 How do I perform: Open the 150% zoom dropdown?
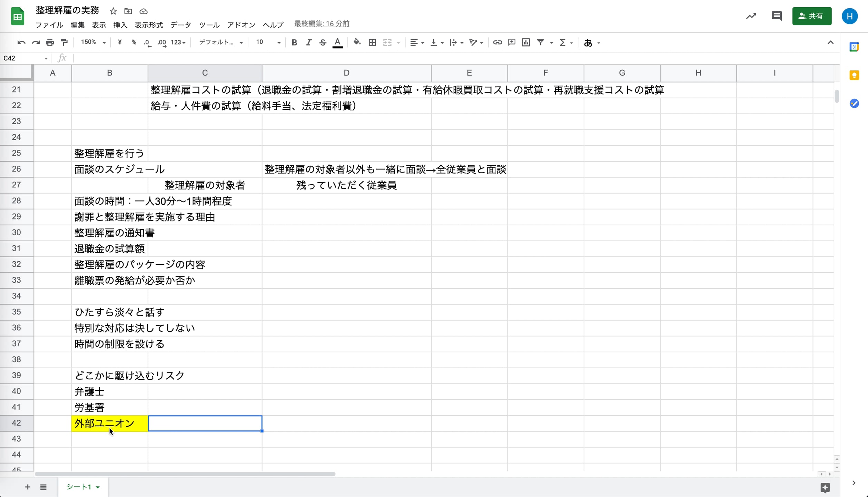pyautogui.click(x=93, y=42)
